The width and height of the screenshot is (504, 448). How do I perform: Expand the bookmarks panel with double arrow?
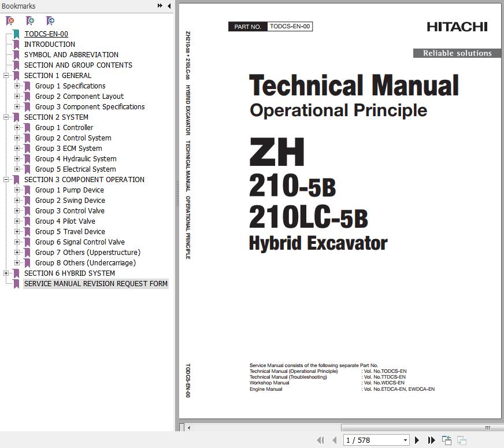(x=160, y=6)
